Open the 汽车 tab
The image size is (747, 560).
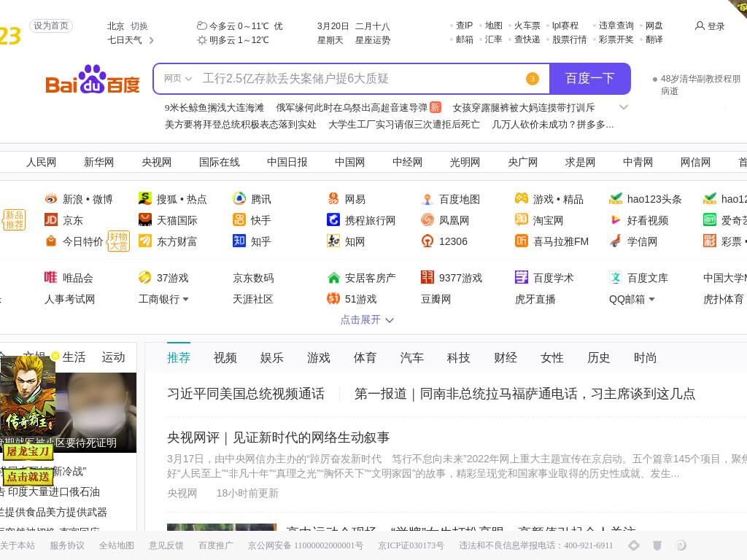click(x=411, y=357)
